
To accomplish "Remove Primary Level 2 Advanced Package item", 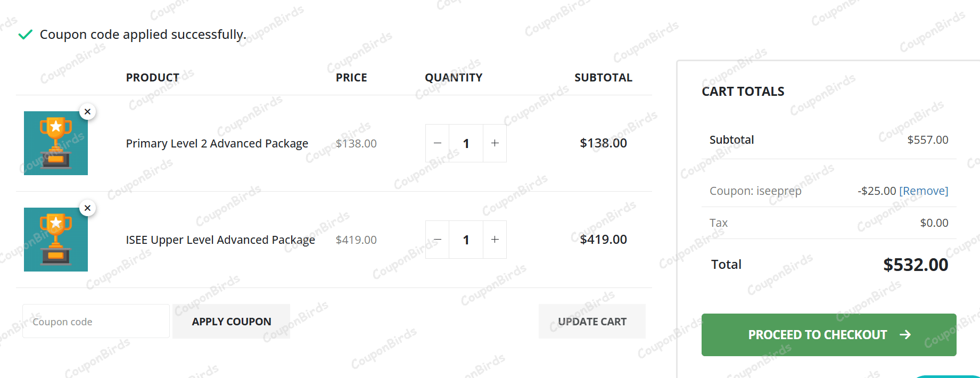I will (88, 112).
